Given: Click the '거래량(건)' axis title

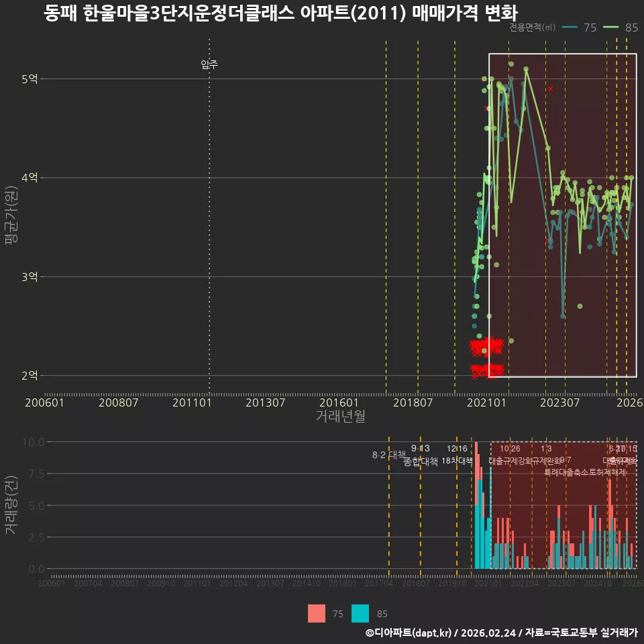Looking at the screenshot, I should pos(11,505).
